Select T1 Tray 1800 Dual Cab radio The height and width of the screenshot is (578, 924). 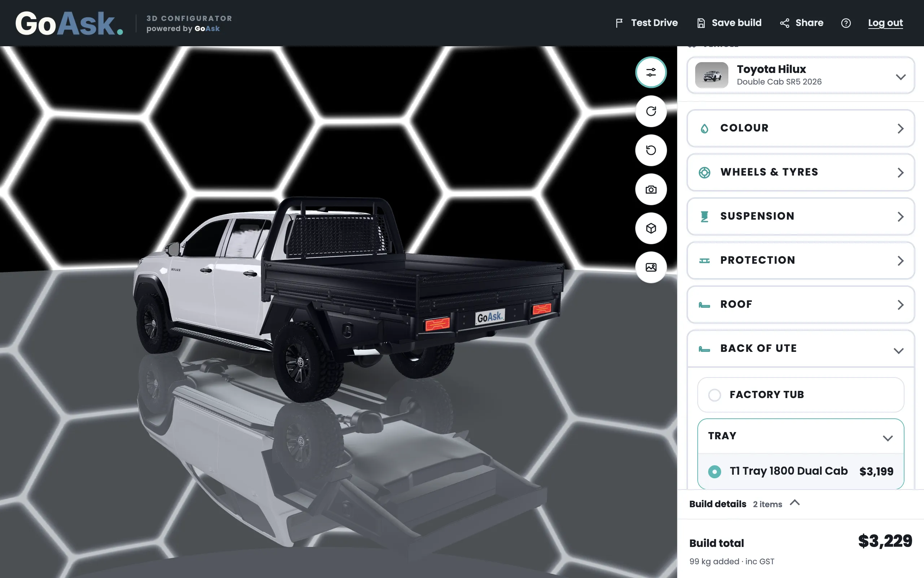(714, 471)
